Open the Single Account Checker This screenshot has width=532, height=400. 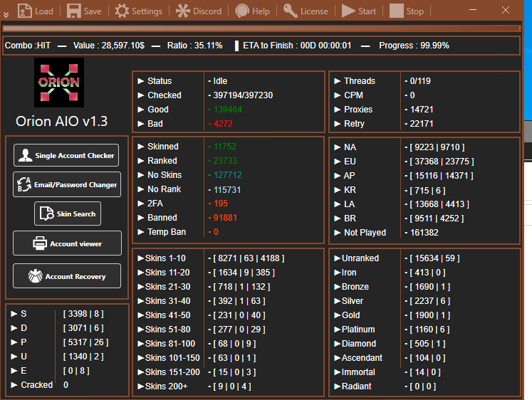(x=66, y=155)
